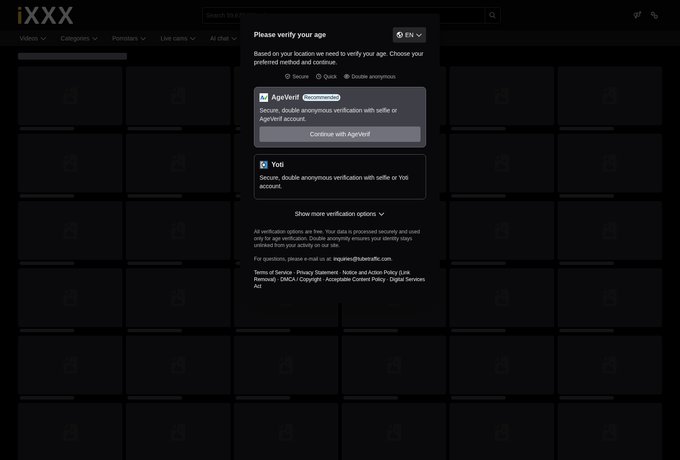680x460 pixels.
Task: Select the Yoti verification option
Action: [x=340, y=177]
